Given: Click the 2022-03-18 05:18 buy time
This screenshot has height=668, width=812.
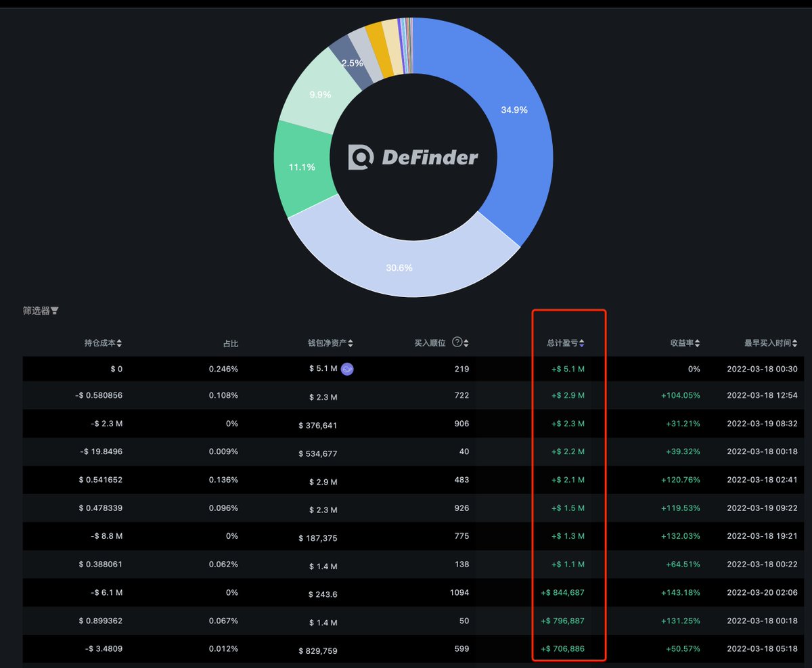Looking at the screenshot, I should click(762, 648).
